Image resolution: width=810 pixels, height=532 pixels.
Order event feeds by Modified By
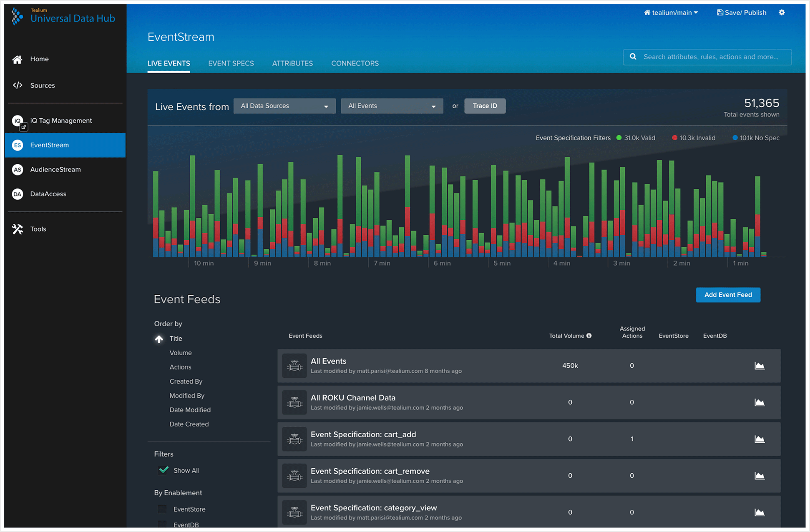[x=187, y=395]
